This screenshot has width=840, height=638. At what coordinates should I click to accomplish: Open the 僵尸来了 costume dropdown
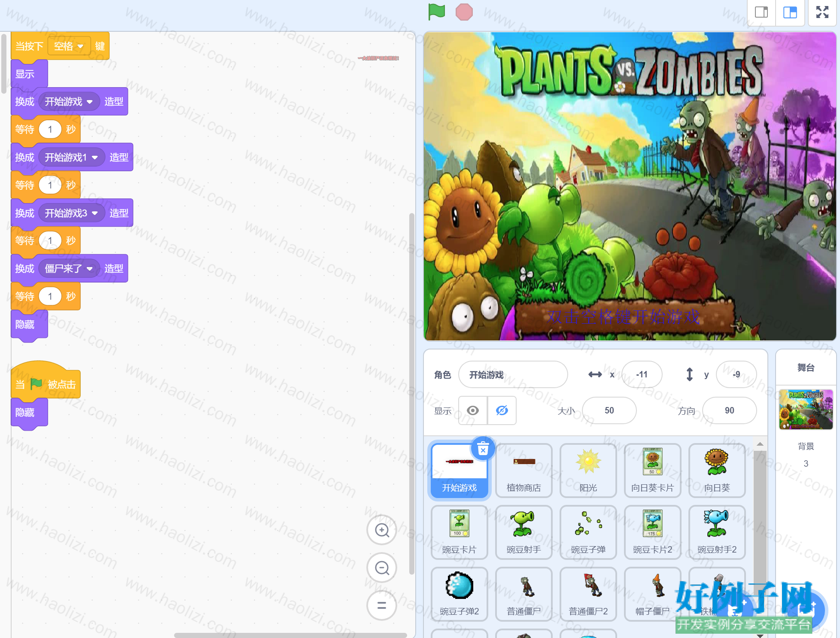69,269
